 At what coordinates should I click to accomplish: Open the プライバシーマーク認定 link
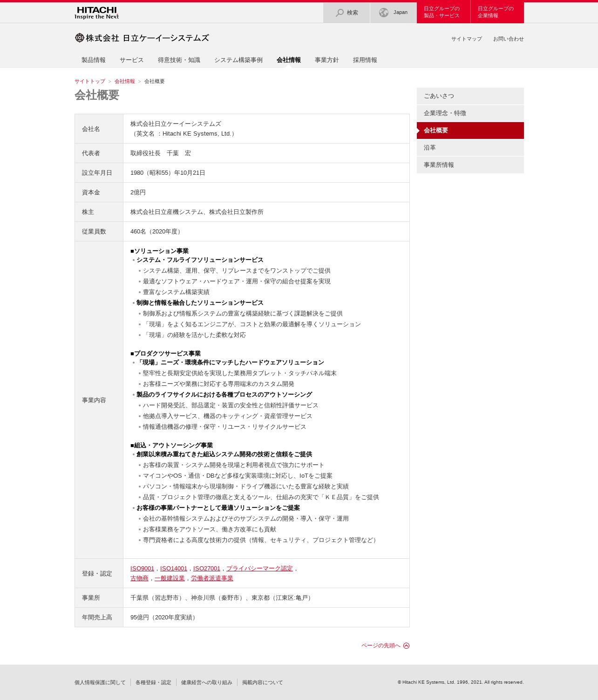[x=259, y=569]
